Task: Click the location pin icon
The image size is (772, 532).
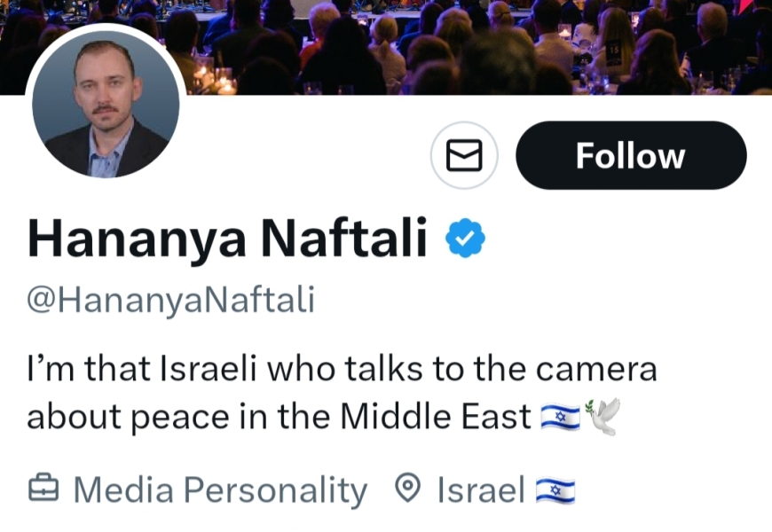Action: point(407,489)
